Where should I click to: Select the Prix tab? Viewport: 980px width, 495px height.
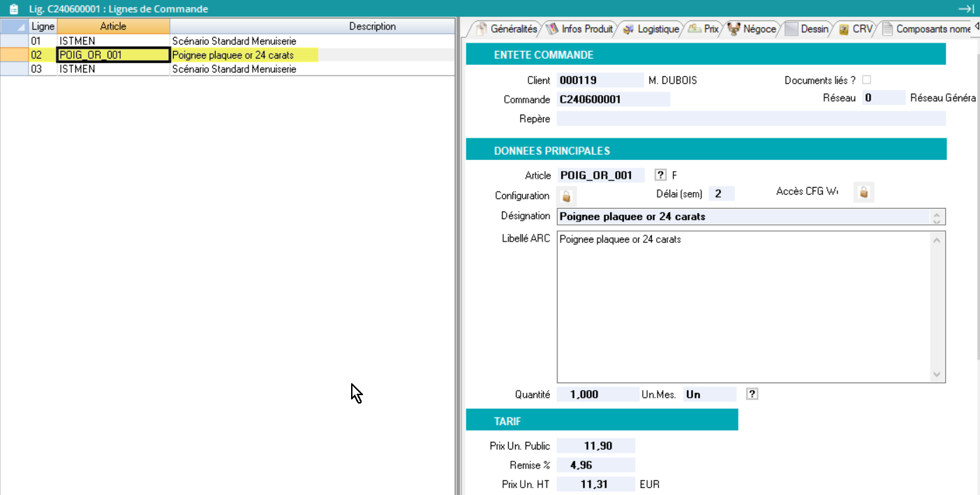(x=704, y=29)
